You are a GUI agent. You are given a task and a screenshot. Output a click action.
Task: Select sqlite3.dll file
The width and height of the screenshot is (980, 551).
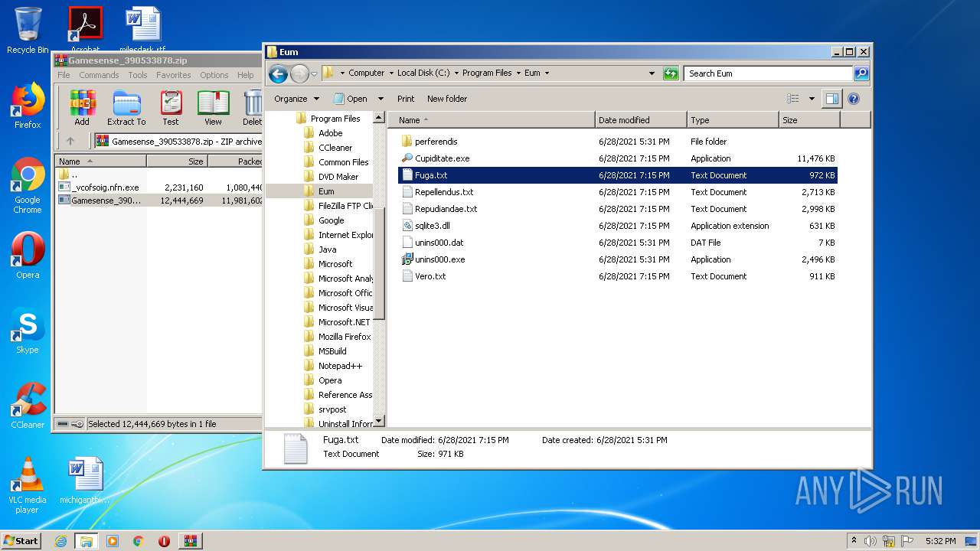[x=432, y=226]
